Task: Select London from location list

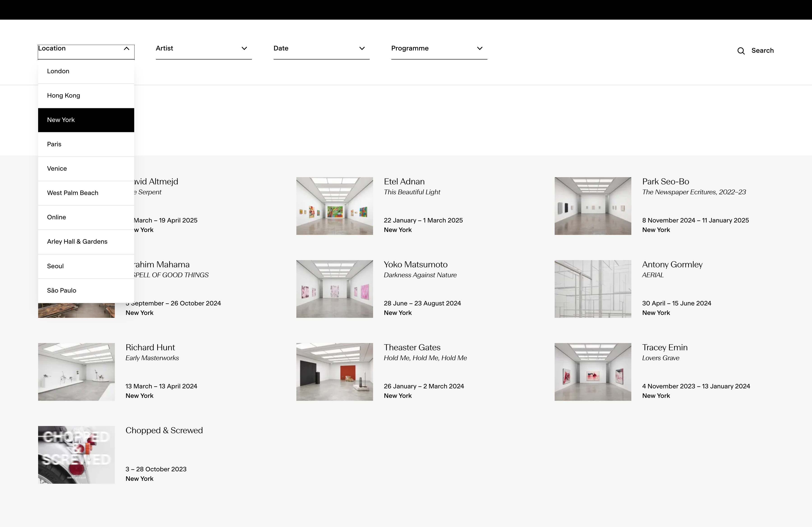Action: pos(58,71)
